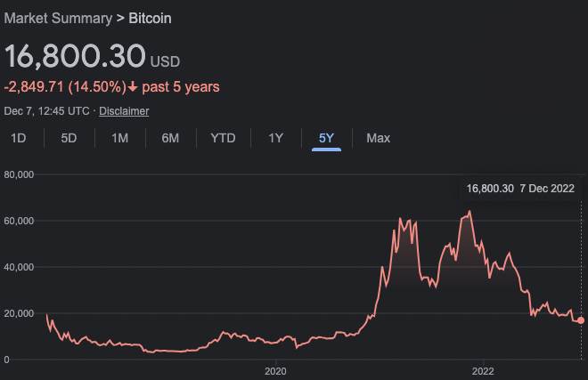Click the active 5Y tab
This screenshot has height=380, width=588.
coord(326,138)
